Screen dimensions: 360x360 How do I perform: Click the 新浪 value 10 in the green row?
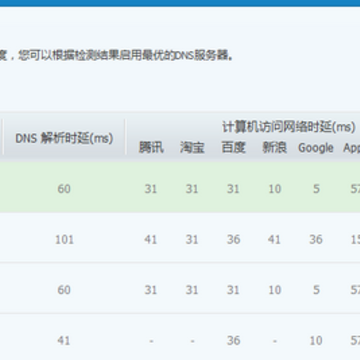(274, 189)
